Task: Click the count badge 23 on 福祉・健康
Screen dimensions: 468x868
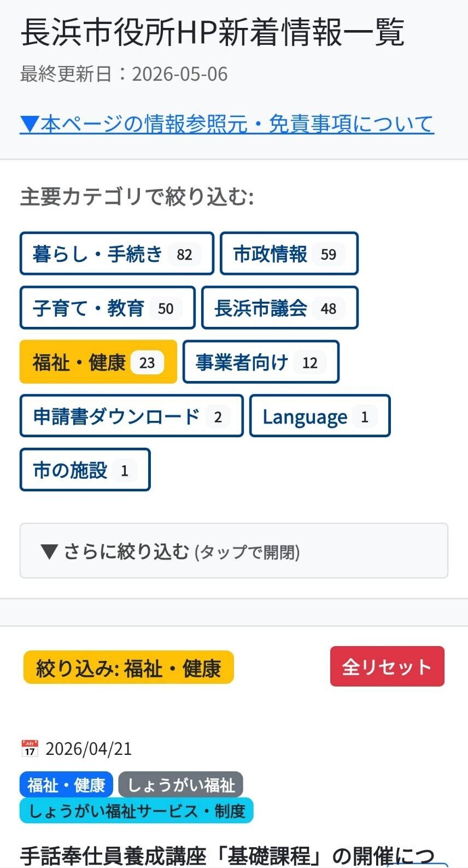Action: point(147,362)
